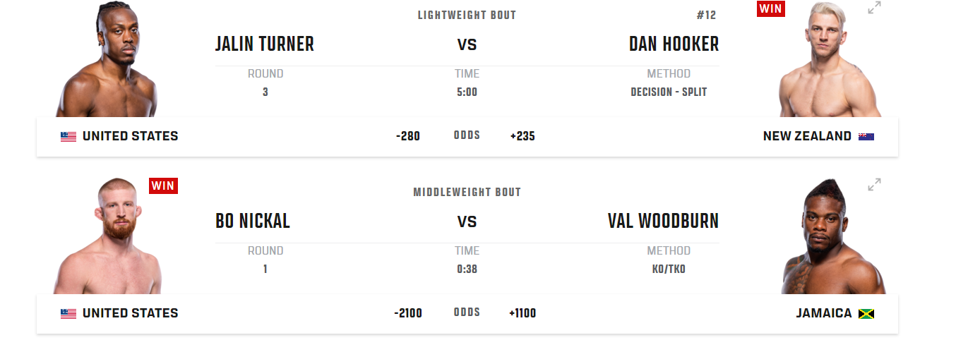Open Jalin Turner's fighter photo

click(x=107, y=59)
